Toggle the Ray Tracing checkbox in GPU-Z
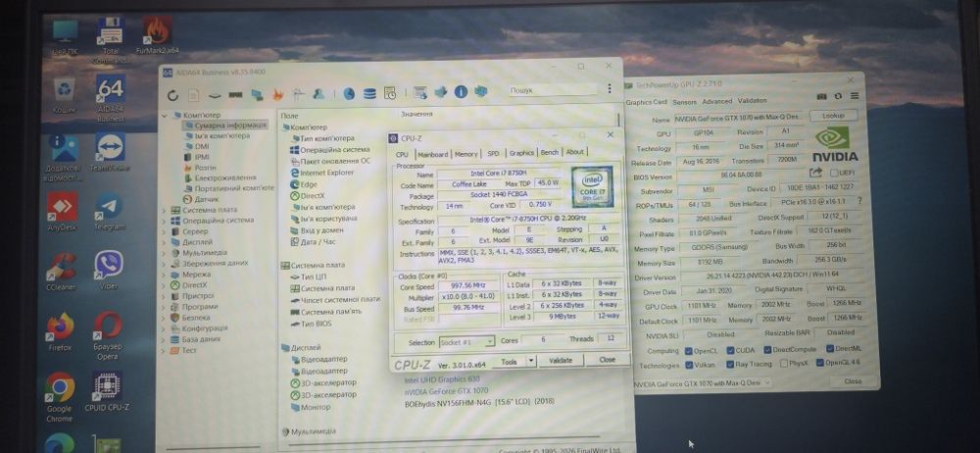The width and height of the screenshot is (980, 453). click(x=730, y=364)
